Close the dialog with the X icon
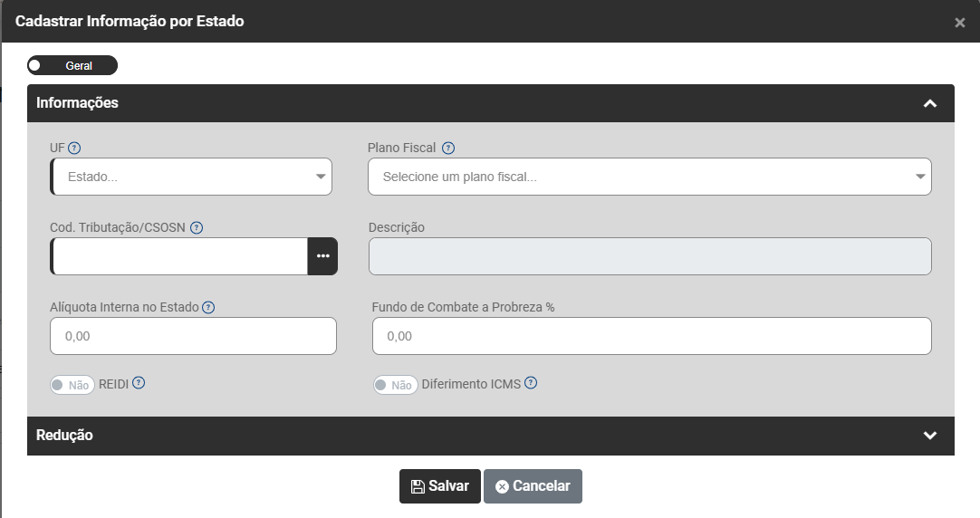The height and width of the screenshot is (518, 980). coord(960,23)
